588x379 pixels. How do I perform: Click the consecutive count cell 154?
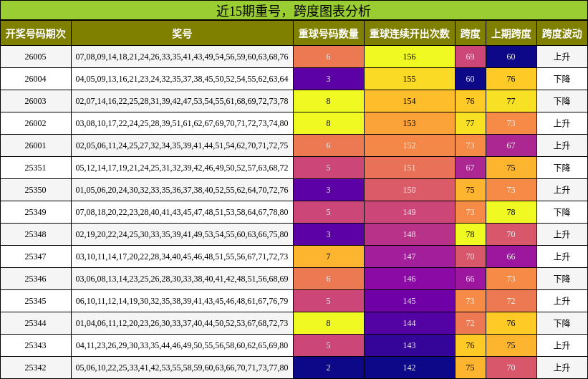click(x=410, y=101)
